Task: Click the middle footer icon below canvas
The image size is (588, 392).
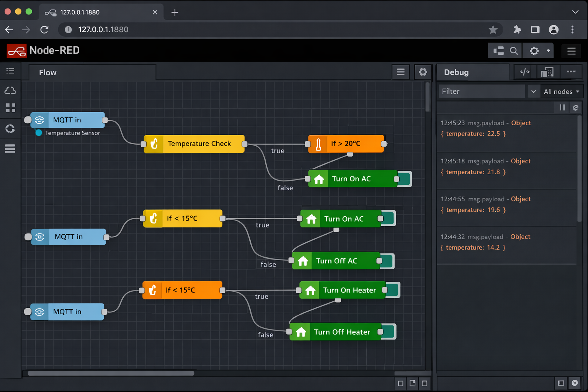Action: click(412, 383)
